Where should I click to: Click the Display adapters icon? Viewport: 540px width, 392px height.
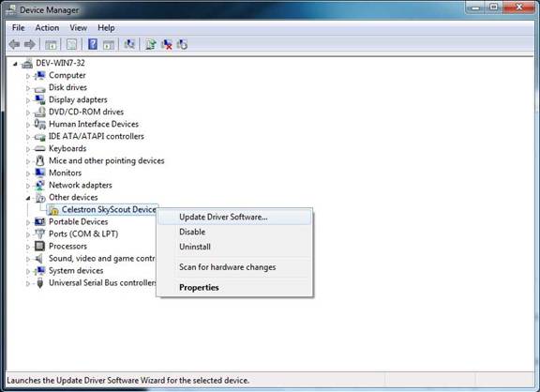tap(40, 99)
